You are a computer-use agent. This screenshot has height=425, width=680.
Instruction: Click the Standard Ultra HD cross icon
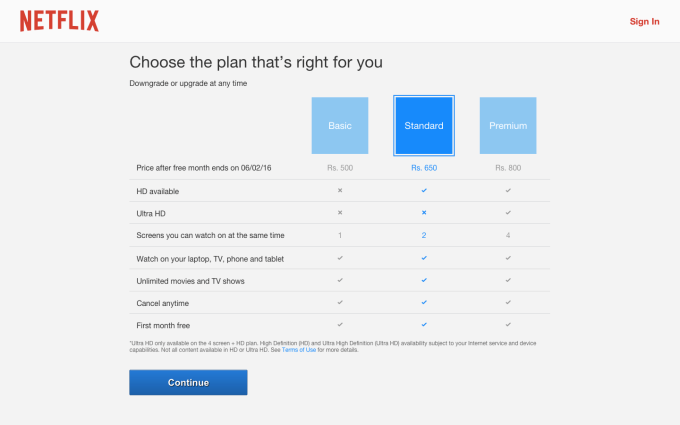pyautogui.click(x=424, y=212)
